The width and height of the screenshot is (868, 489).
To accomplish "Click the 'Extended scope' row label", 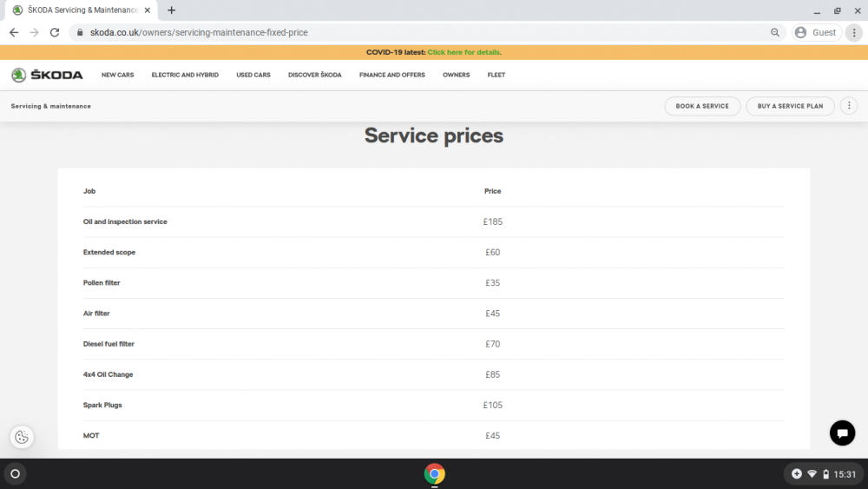I will point(109,252).
